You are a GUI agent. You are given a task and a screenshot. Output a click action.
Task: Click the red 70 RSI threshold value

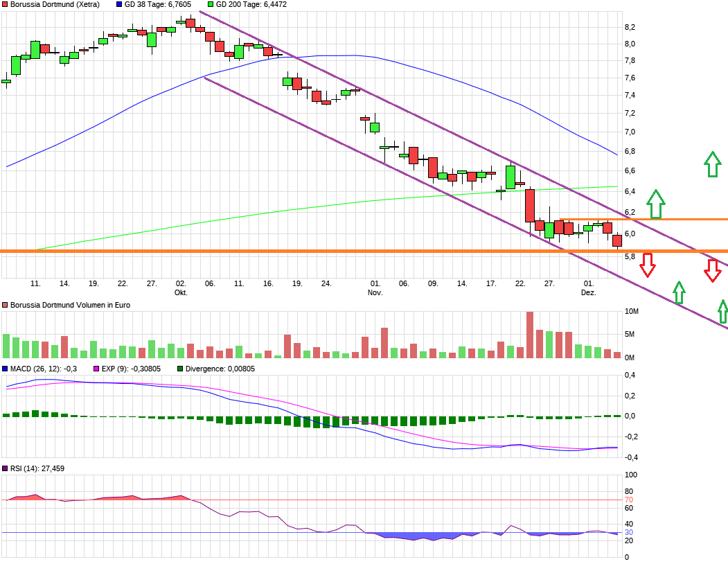point(629,500)
